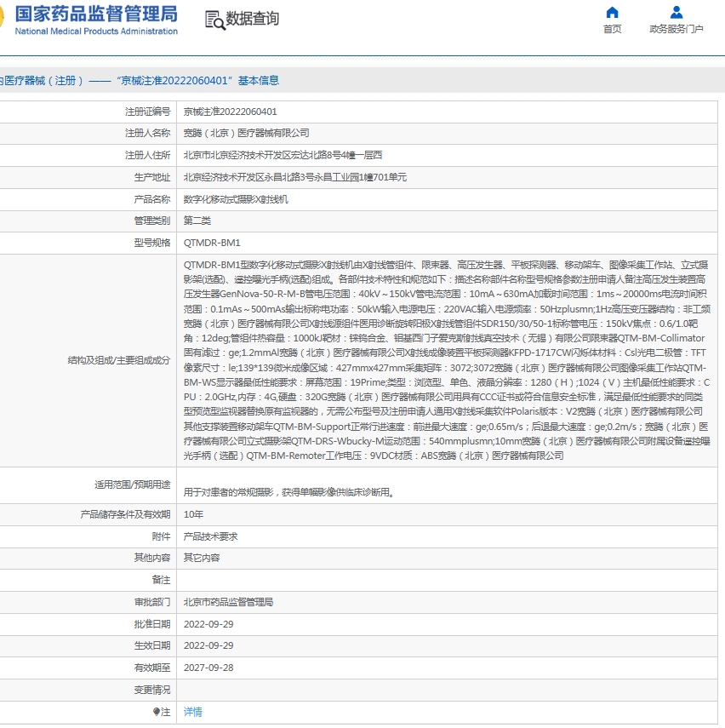Click the 产品储存条件及有效期 row label
The image size is (725, 728).
point(125,514)
